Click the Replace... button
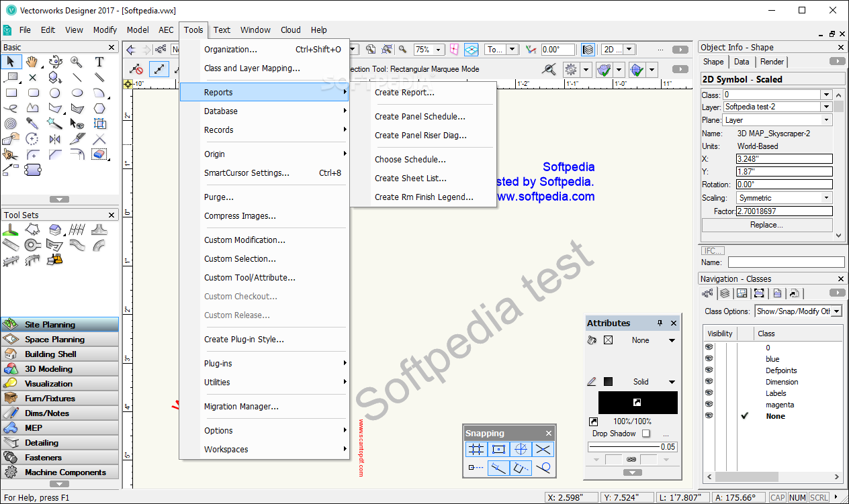Viewport: 849px width, 504px height. click(x=766, y=225)
